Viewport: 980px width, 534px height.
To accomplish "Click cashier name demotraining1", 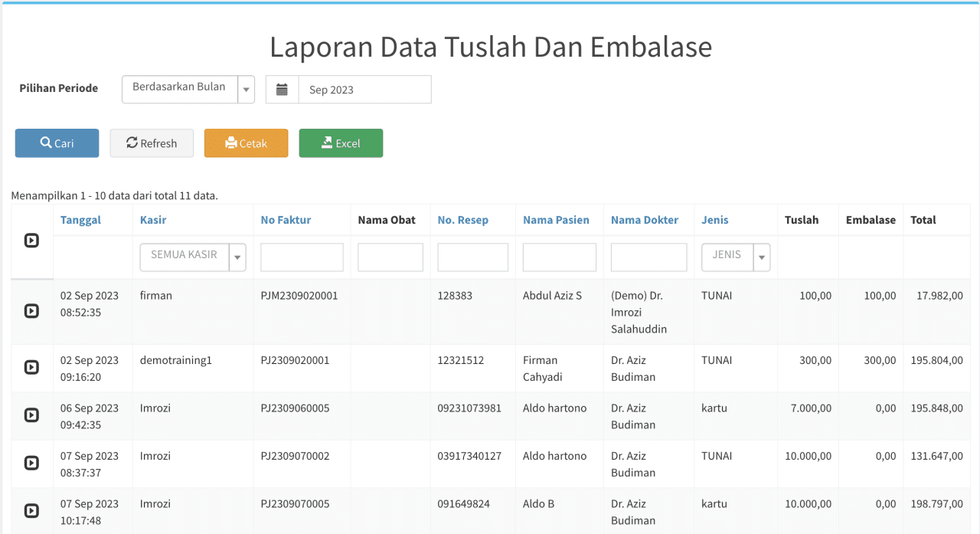I will pyautogui.click(x=176, y=360).
